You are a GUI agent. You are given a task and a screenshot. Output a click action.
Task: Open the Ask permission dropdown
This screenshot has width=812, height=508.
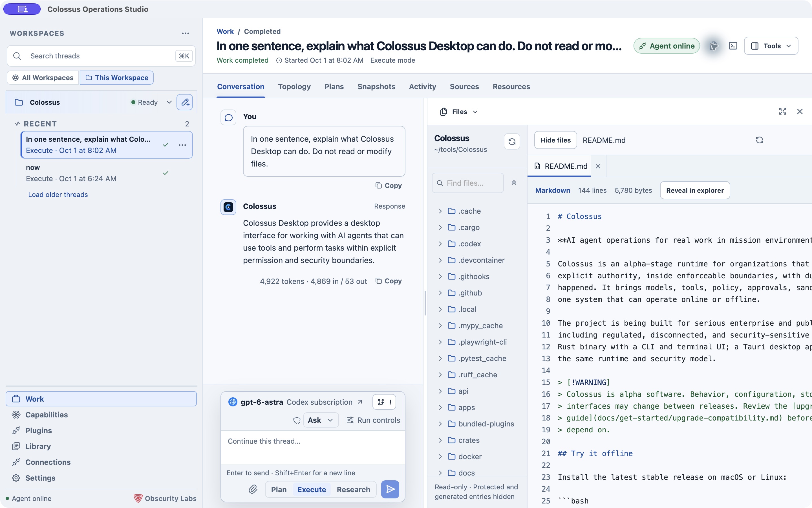321,420
